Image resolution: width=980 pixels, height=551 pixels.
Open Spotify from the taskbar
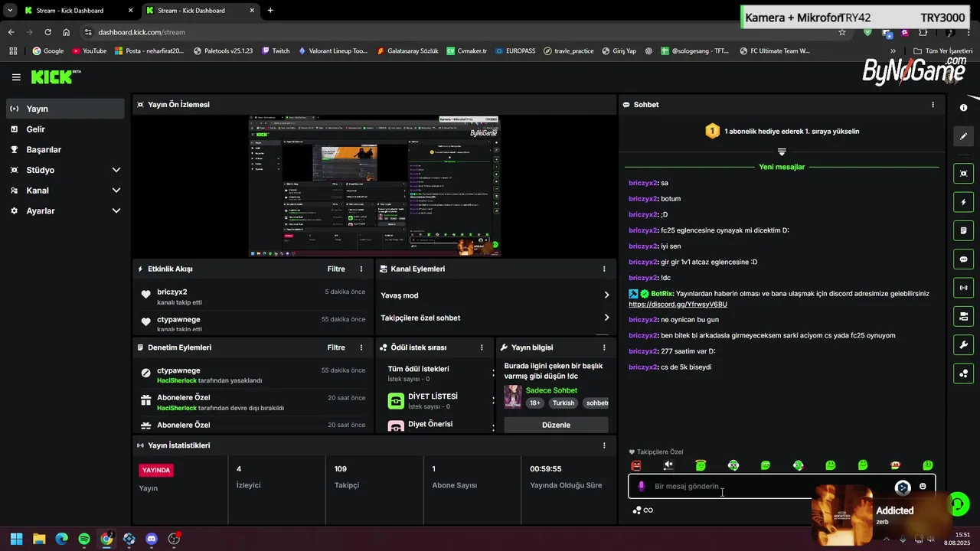tap(84, 539)
